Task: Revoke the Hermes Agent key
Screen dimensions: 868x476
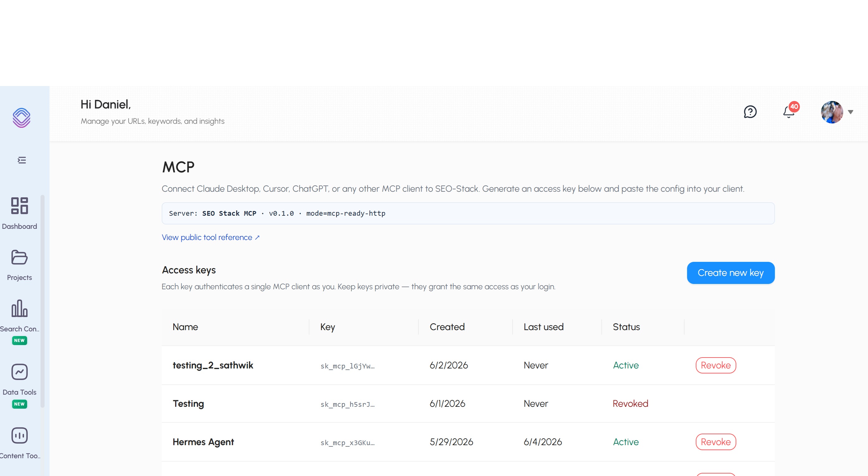Action: tap(716, 442)
